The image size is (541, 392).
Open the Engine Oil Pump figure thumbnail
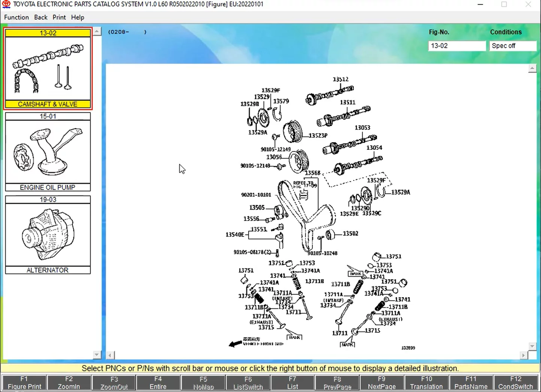[48, 152]
